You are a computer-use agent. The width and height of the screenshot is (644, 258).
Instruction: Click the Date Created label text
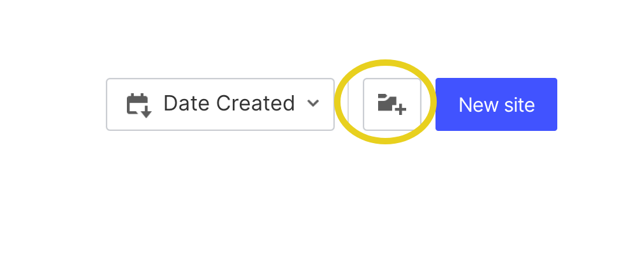pyautogui.click(x=229, y=103)
